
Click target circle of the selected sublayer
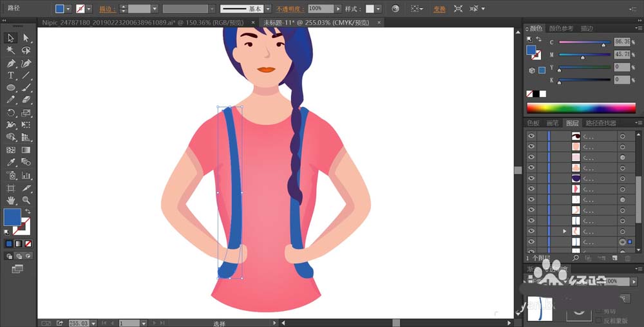(622, 242)
